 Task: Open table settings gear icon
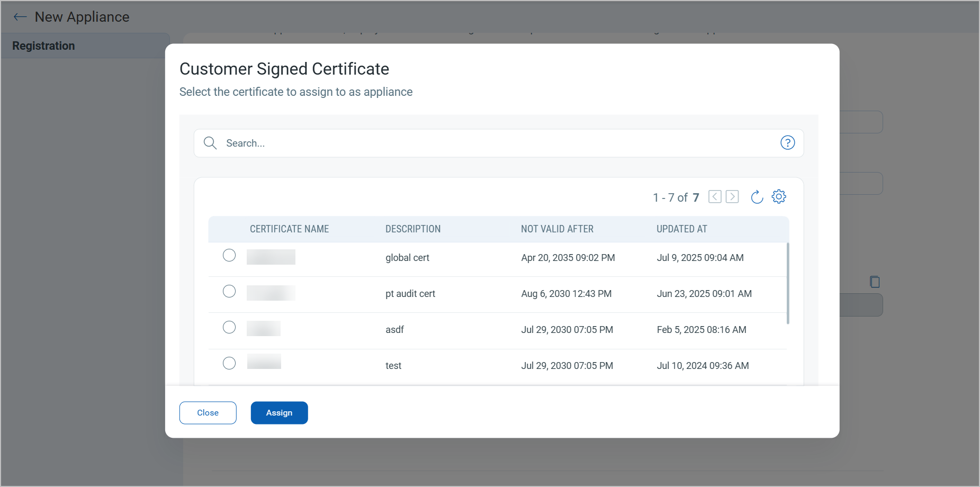pos(779,197)
